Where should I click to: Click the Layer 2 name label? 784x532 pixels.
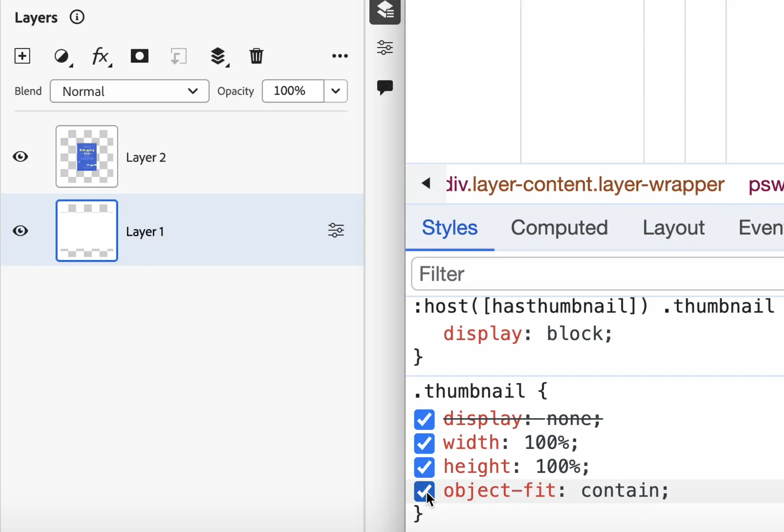(x=146, y=157)
